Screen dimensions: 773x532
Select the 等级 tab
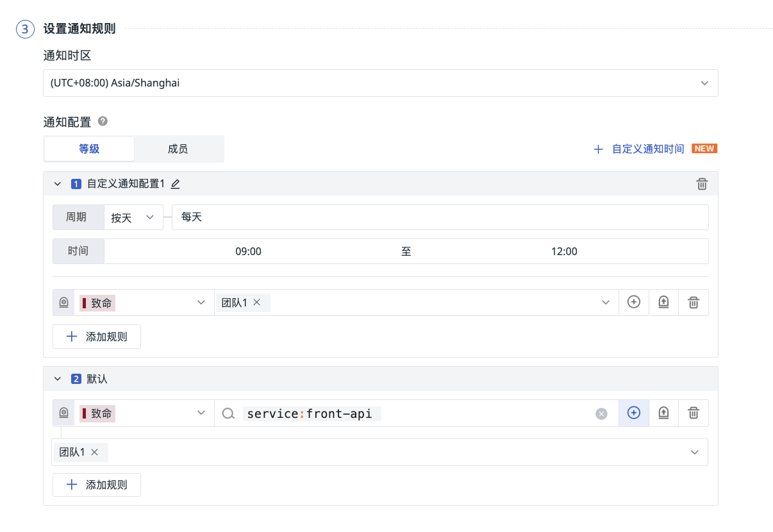coord(89,149)
